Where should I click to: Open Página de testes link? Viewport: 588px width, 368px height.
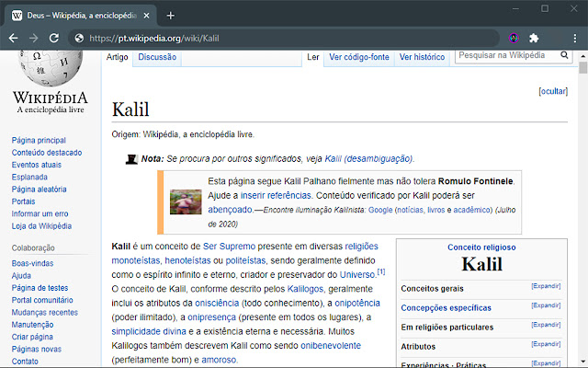coord(40,288)
